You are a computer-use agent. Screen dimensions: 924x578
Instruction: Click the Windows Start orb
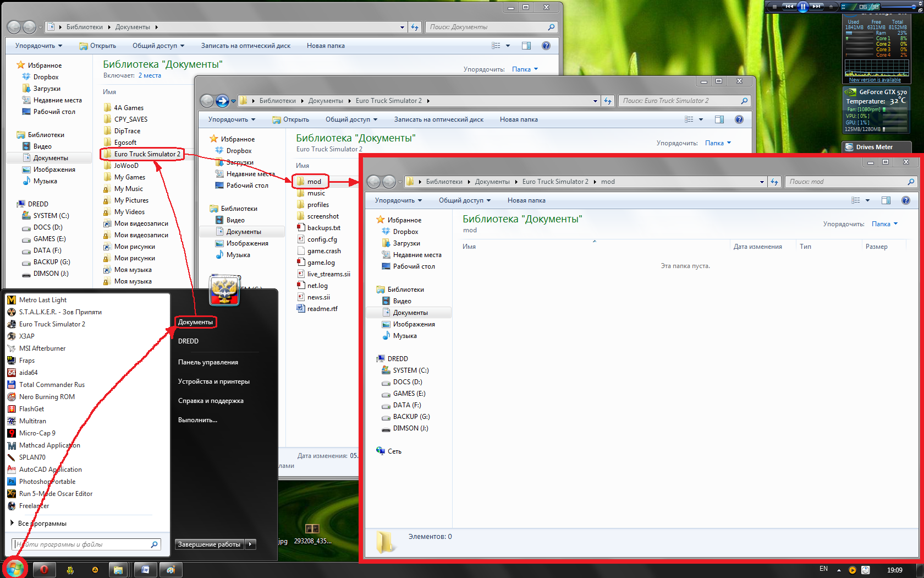pos(15,569)
